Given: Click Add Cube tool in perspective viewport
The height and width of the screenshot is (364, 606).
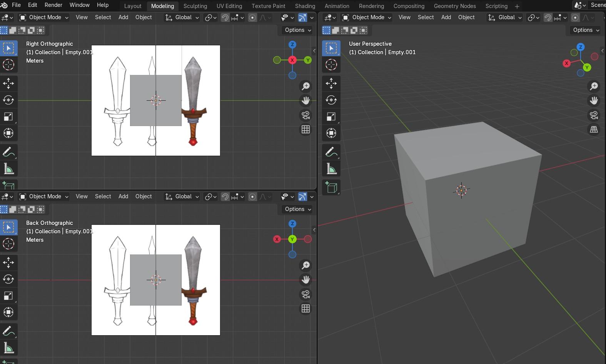Looking at the screenshot, I should [x=331, y=187].
